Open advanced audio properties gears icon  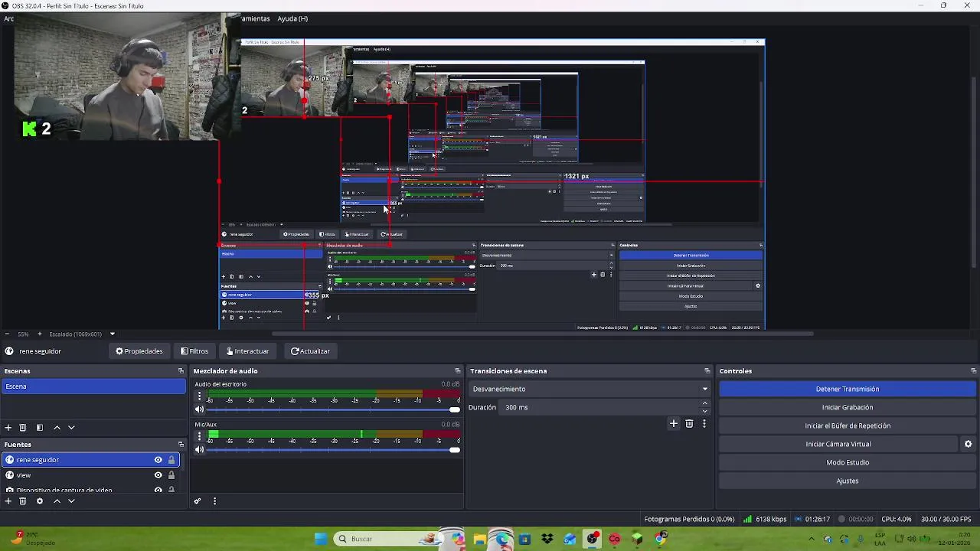(x=198, y=501)
